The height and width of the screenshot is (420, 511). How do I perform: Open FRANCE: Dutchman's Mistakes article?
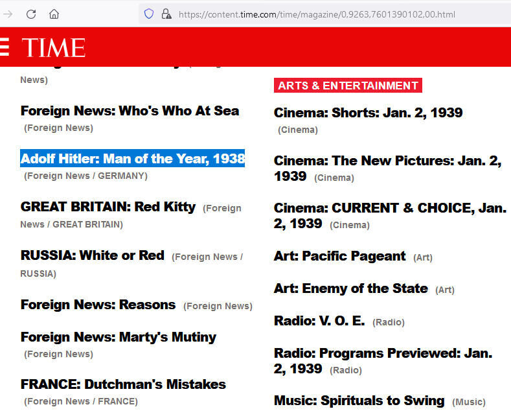[123, 384]
